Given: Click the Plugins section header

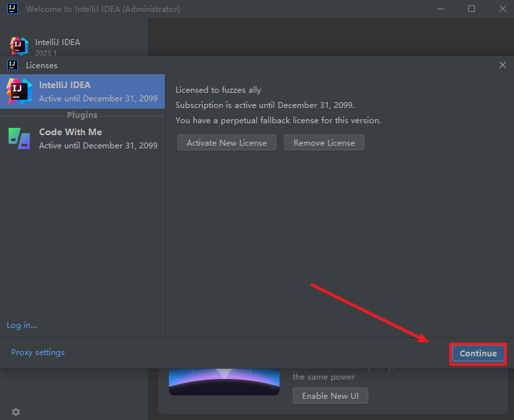Looking at the screenshot, I should [x=82, y=115].
